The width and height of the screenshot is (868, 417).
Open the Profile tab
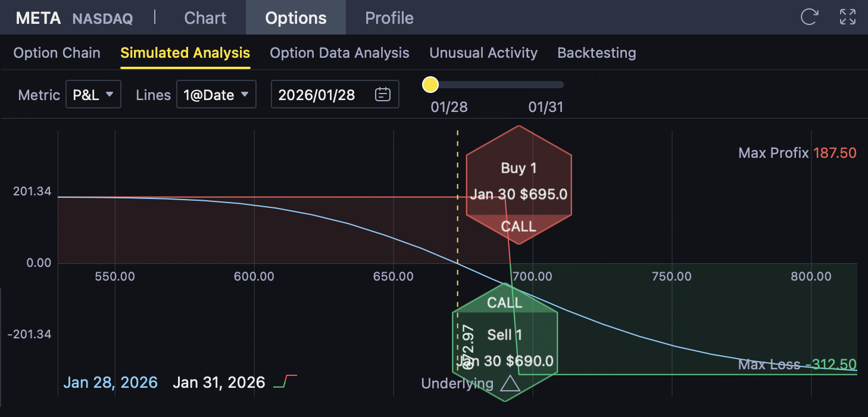click(389, 18)
